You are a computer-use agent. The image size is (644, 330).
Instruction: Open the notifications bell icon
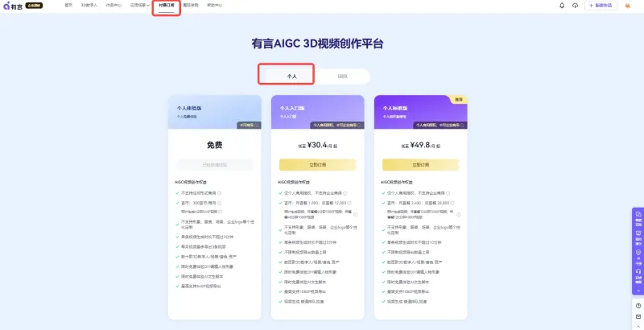pyautogui.click(x=562, y=6)
